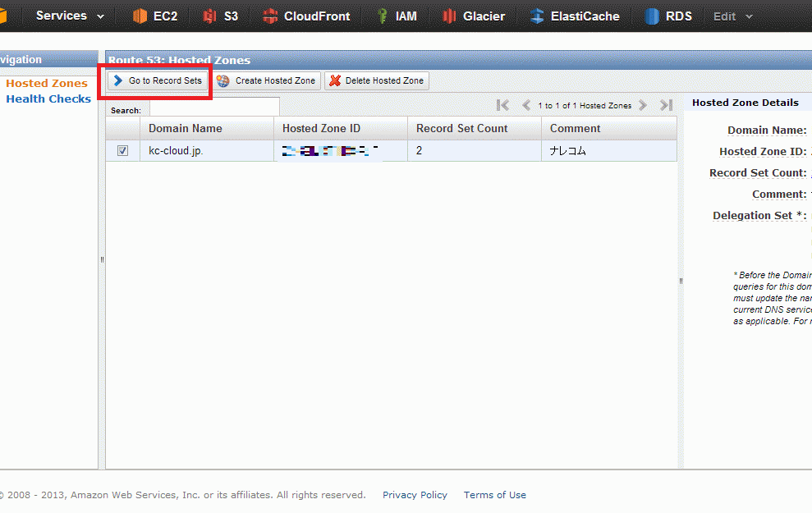
Task: Open the EC2 service shortcut
Action: pos(155,16)
